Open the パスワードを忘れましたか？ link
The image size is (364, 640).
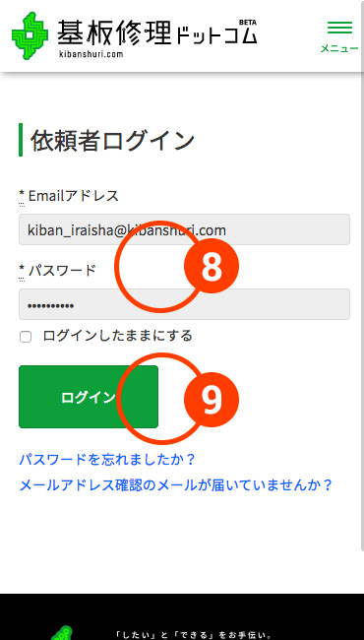(x=107, y=460)
